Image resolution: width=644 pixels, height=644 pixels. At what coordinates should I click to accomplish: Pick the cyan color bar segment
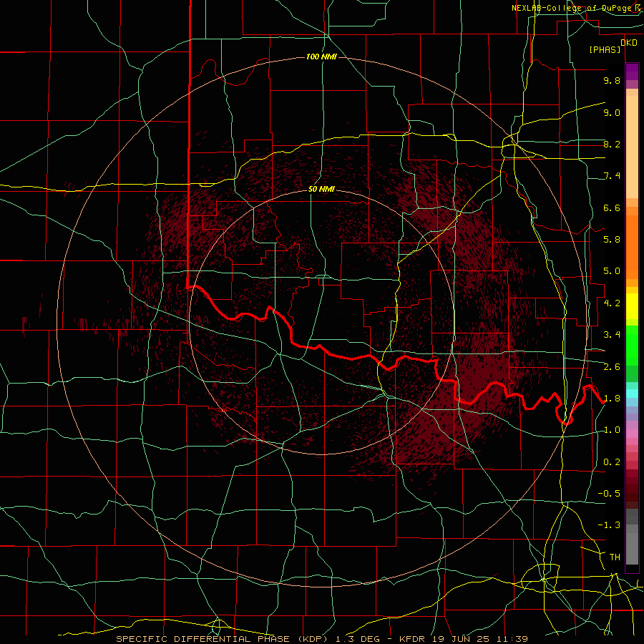[632, 394]
